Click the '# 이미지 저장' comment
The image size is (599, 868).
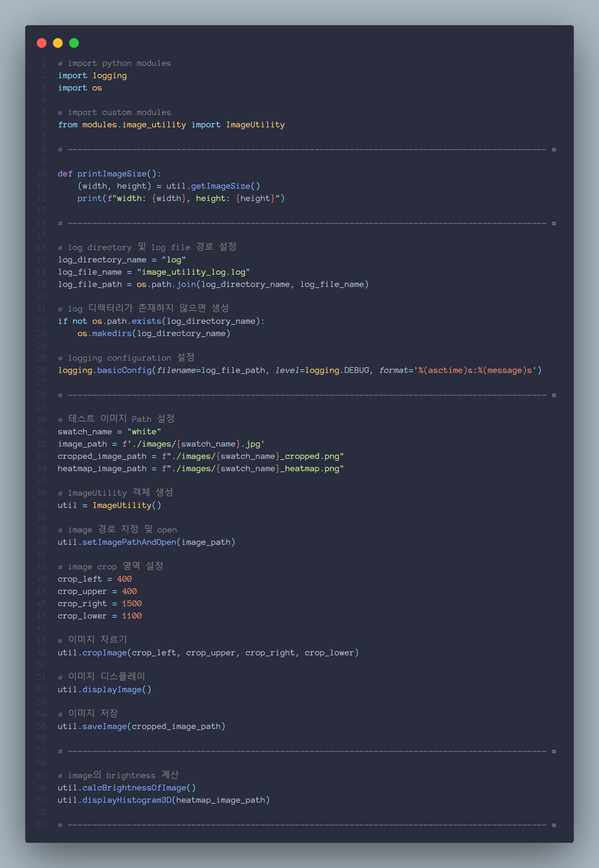coord(88,714)
